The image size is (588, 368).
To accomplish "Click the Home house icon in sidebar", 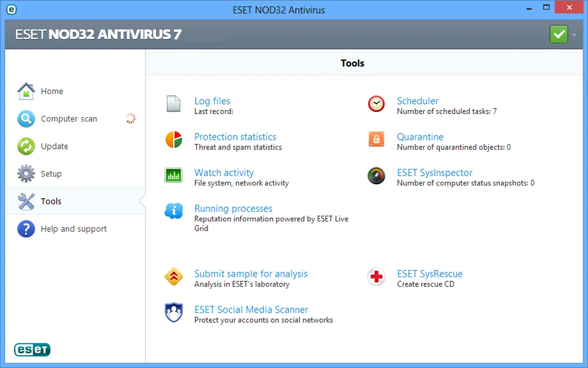I will point(26,91).
